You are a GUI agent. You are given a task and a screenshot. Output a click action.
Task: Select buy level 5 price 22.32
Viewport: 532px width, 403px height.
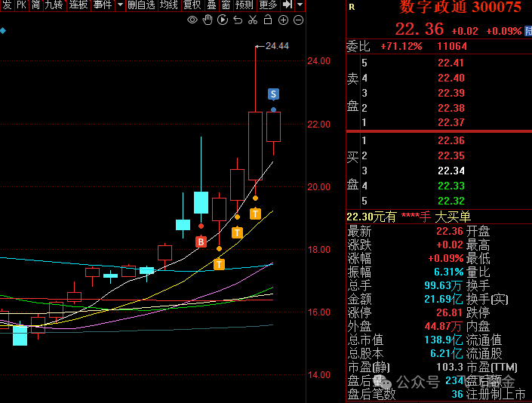coord(451,201)
